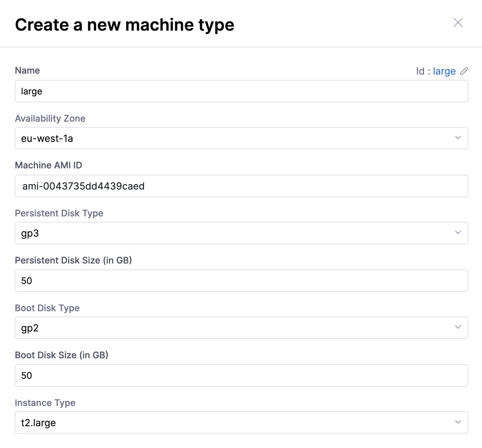482x448 pixels.
Task: Select the Persistent Disk Size input box
Action: 241,281
